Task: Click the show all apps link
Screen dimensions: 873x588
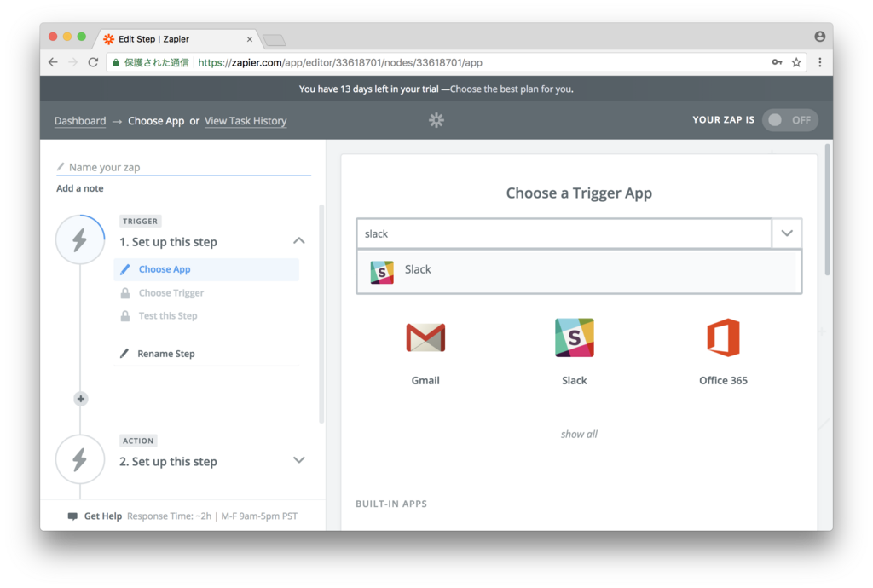Action: [x=579, y=434]
